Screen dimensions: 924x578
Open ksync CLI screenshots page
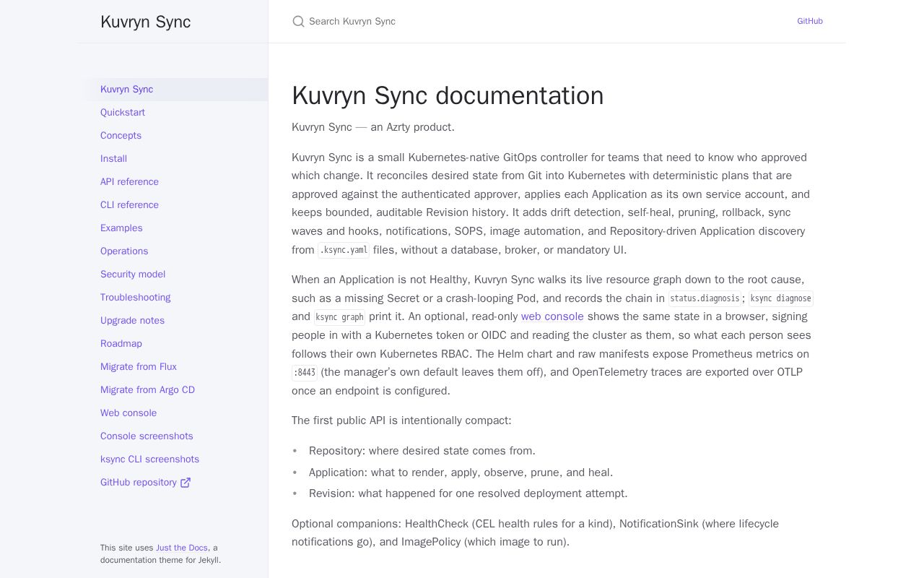[x=149, y=460]
